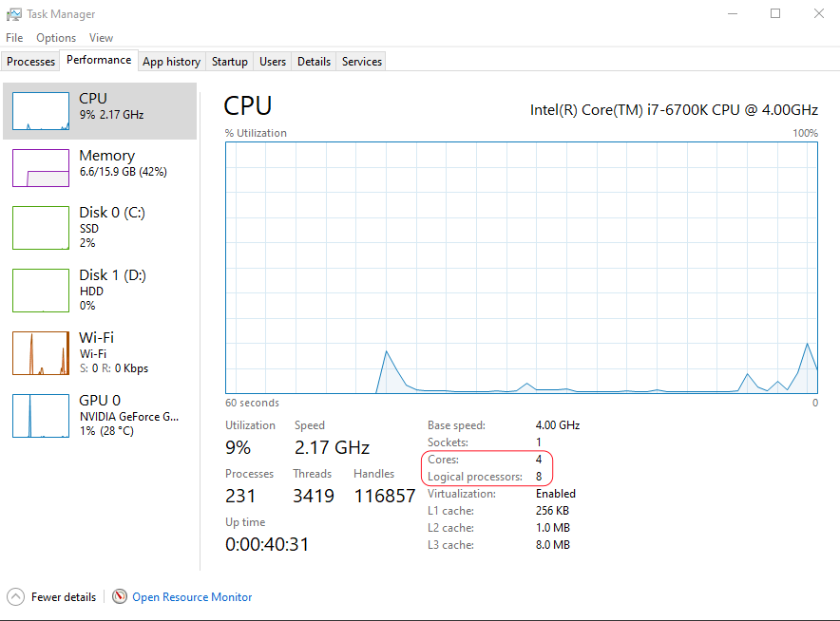840x621 pixels.
Task: Show the Wi-Fi activity graph
Action: pos(41,353)
